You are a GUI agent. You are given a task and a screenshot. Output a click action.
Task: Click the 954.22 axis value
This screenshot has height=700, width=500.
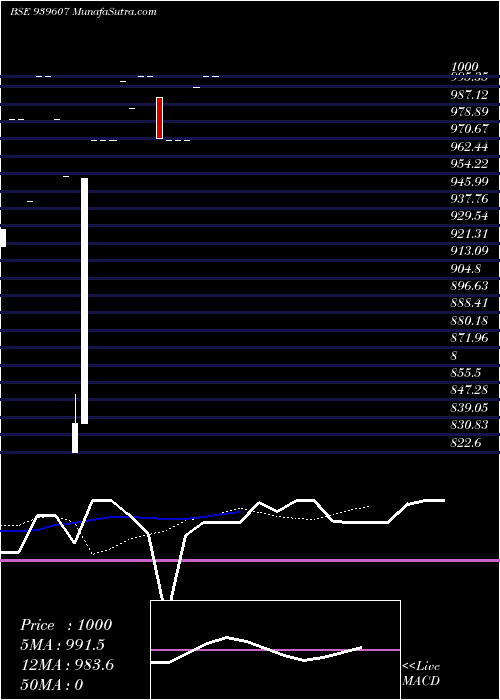469,164
